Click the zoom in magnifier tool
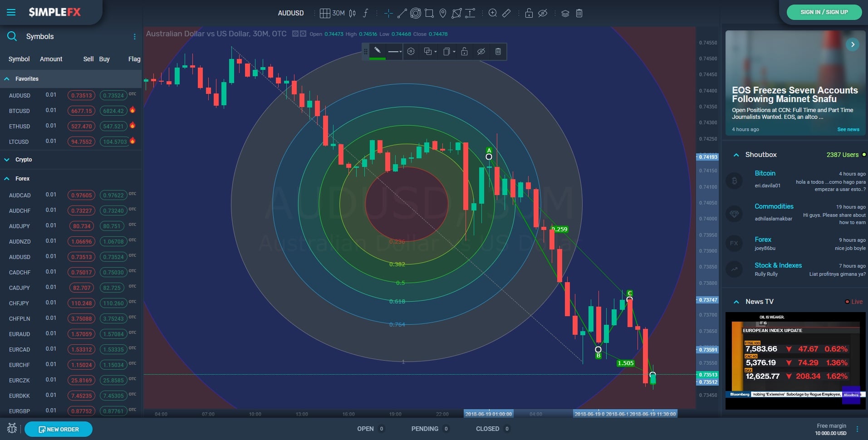The width and height of the screenshot is (868, 440). pos(492,13)
